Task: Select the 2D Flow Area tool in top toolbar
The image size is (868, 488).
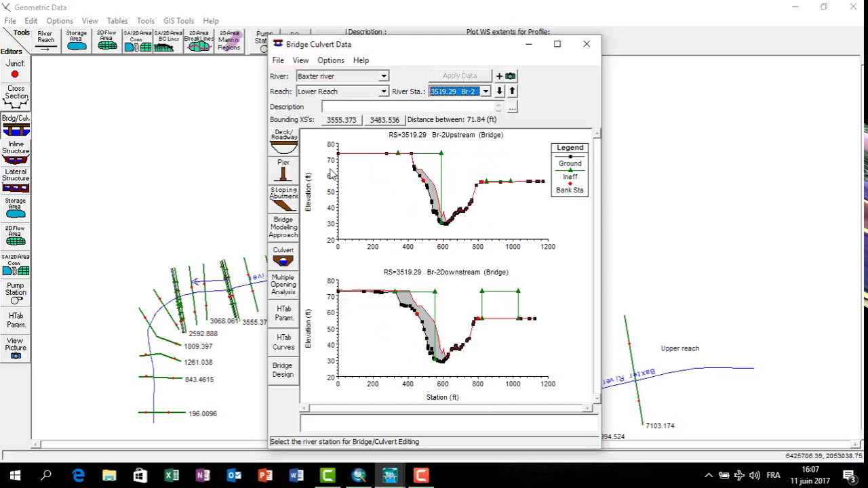Action: coord(106,41)
